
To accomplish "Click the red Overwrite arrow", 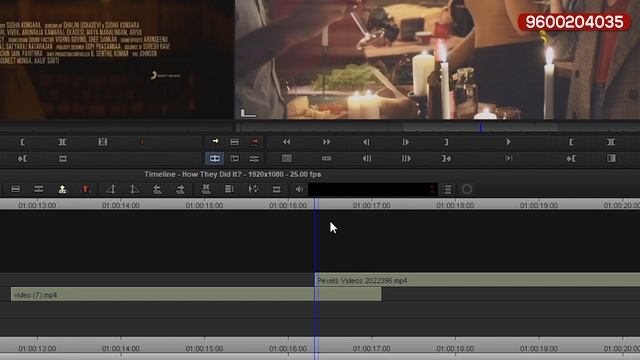I will click(x=255, y=142).
